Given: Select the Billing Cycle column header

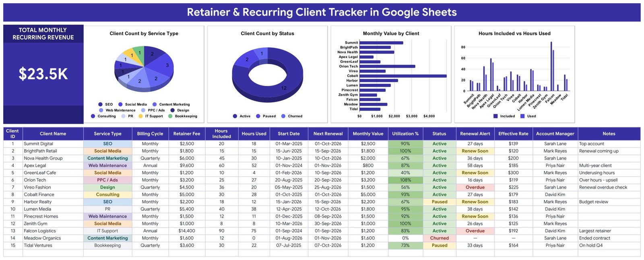Looking at the screenshot, I should point(150,134).
